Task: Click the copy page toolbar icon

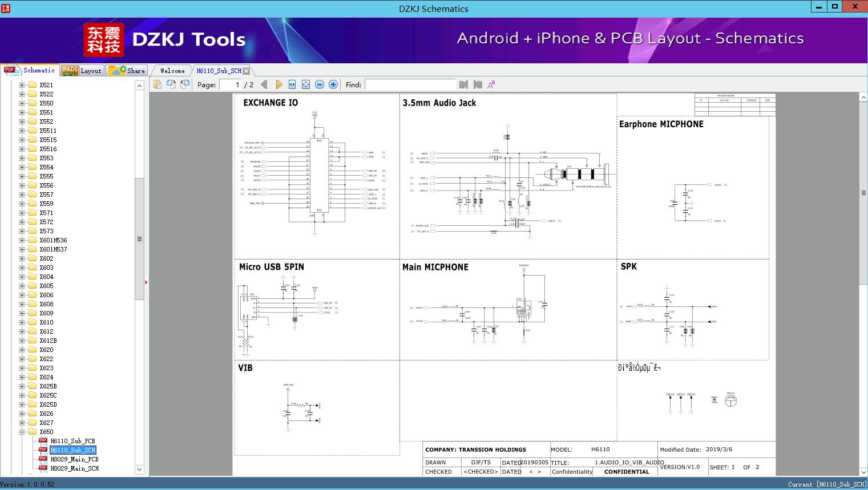Action: tap(158, 84)
